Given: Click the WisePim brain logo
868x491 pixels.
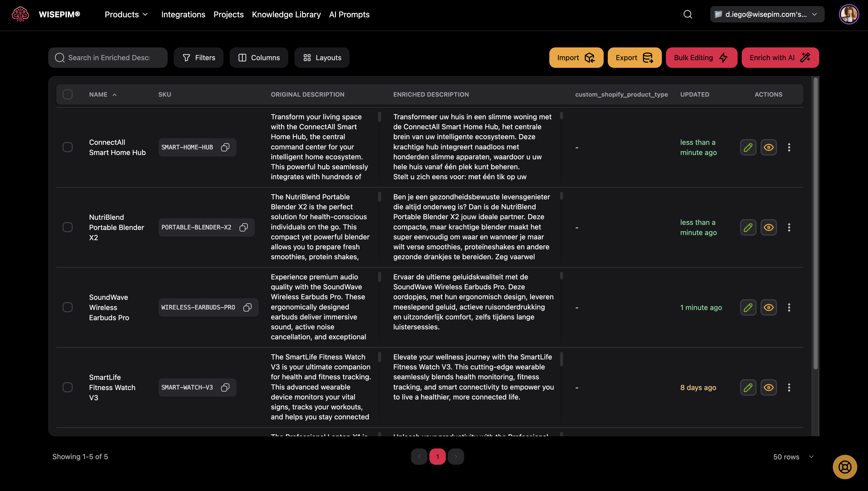Looking at the screenshot, I should 20,15.
